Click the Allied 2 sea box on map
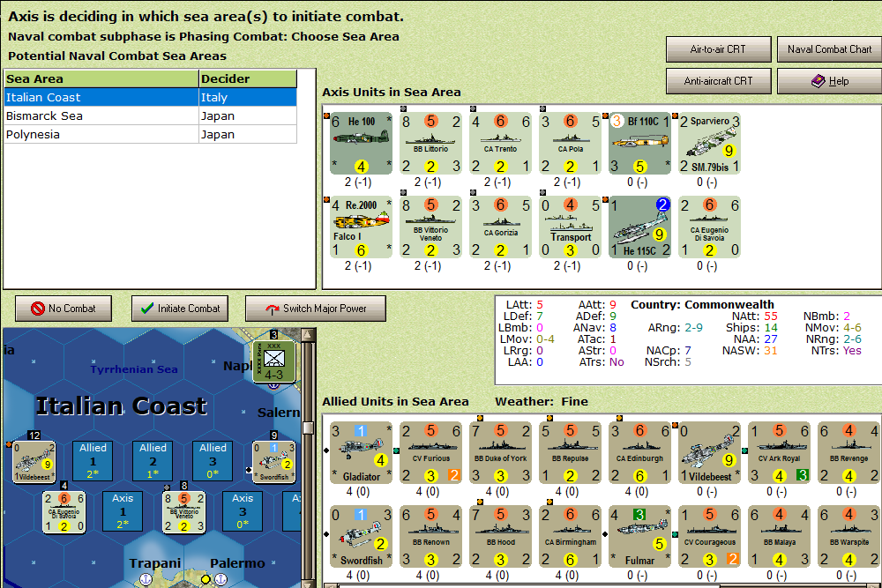 point(153,461)
